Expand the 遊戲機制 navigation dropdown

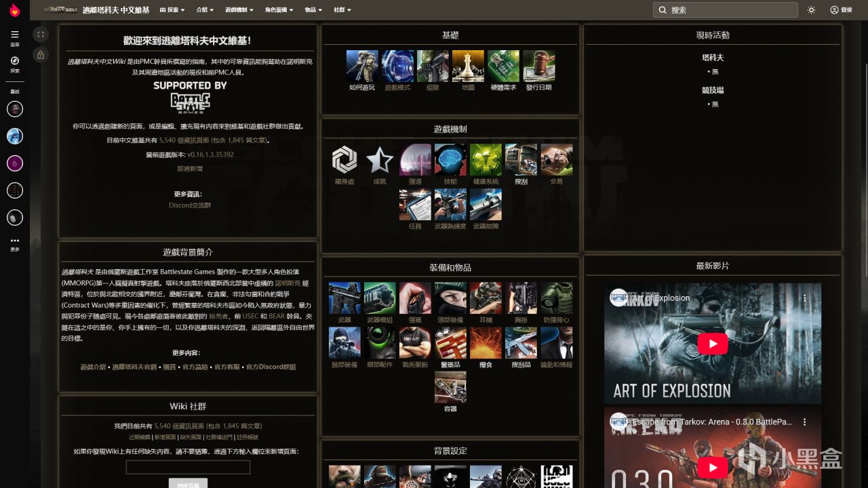point(239,10)
